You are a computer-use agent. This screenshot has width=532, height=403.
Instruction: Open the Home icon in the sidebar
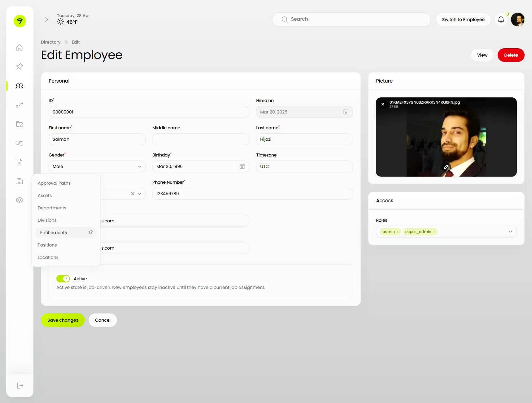tap(19, 47)
